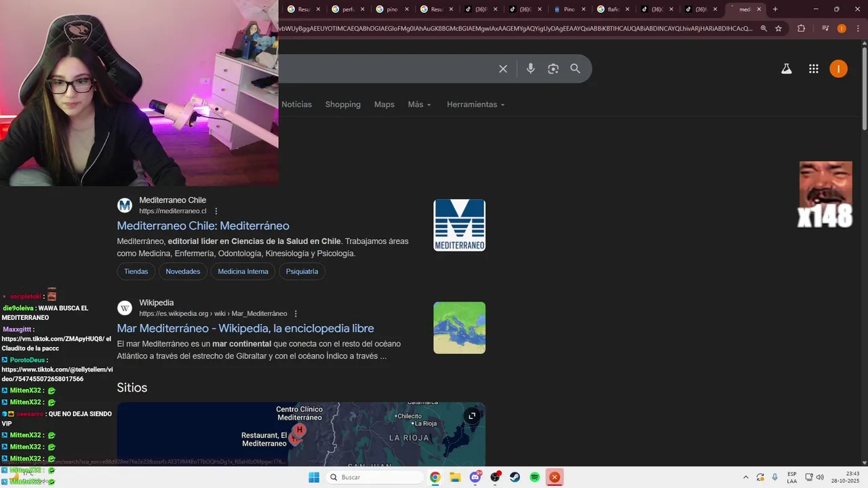Open Discord from the taskbar
The height and width of the screenshot is (488, 868).
coord(475,477)
